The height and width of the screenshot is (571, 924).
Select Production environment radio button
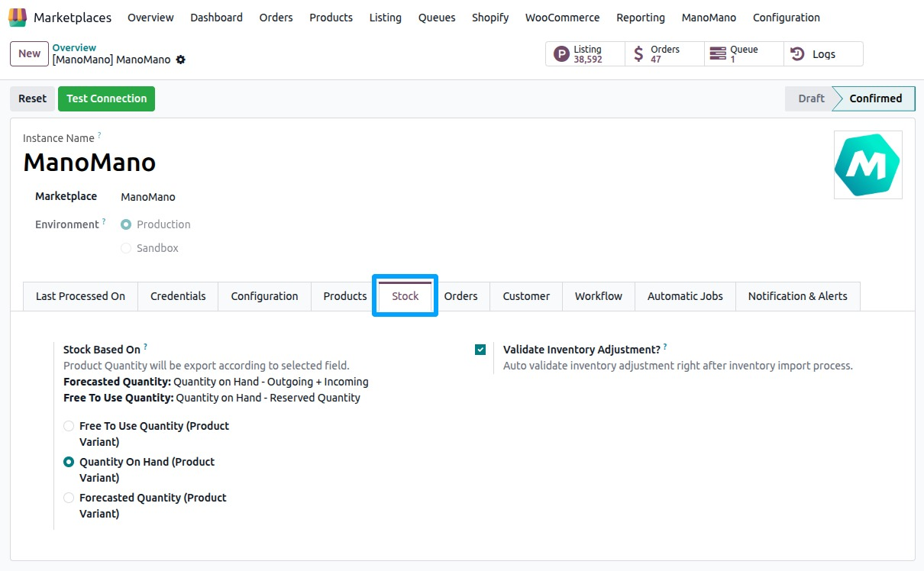126,224
